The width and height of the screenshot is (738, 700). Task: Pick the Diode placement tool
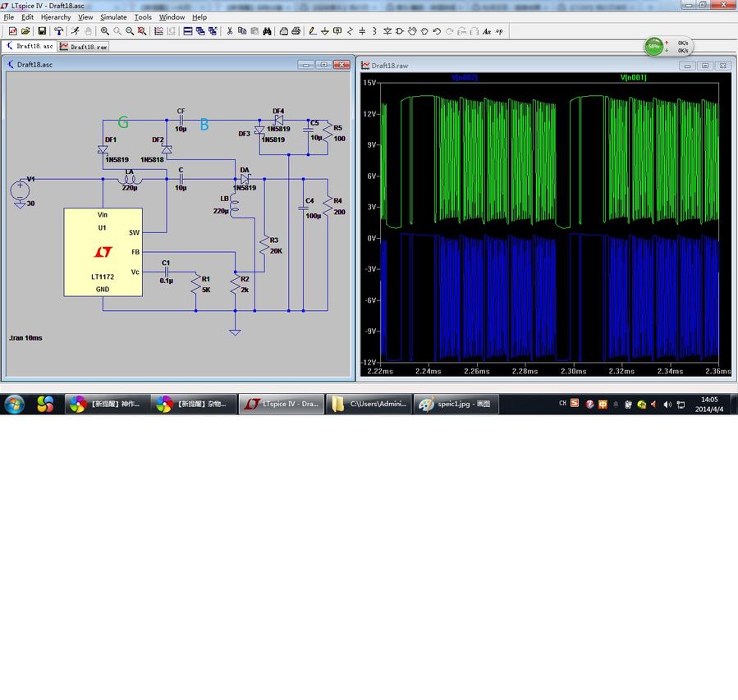pos(387,31)
